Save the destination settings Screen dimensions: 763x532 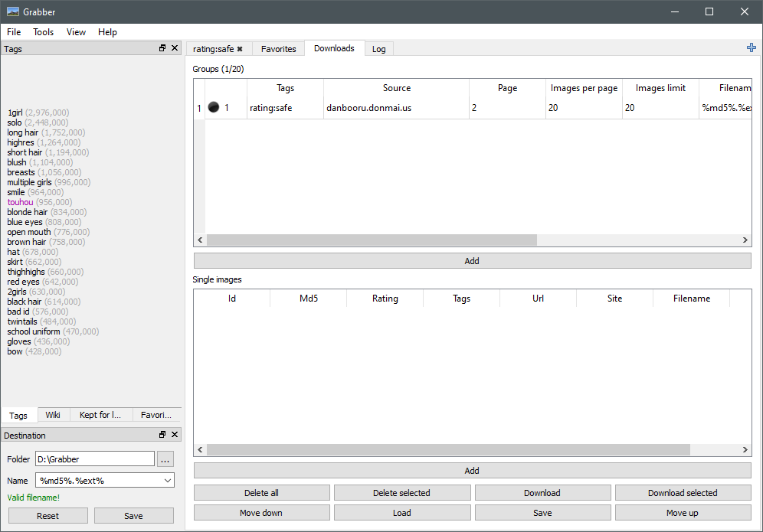pyautogui.click(x=134, y=516)
